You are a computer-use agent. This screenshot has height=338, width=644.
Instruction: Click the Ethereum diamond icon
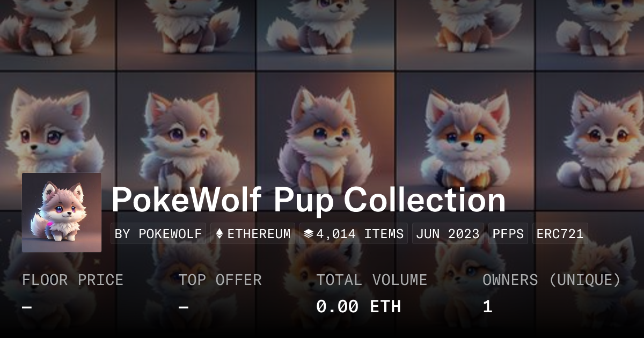[219, 234]
